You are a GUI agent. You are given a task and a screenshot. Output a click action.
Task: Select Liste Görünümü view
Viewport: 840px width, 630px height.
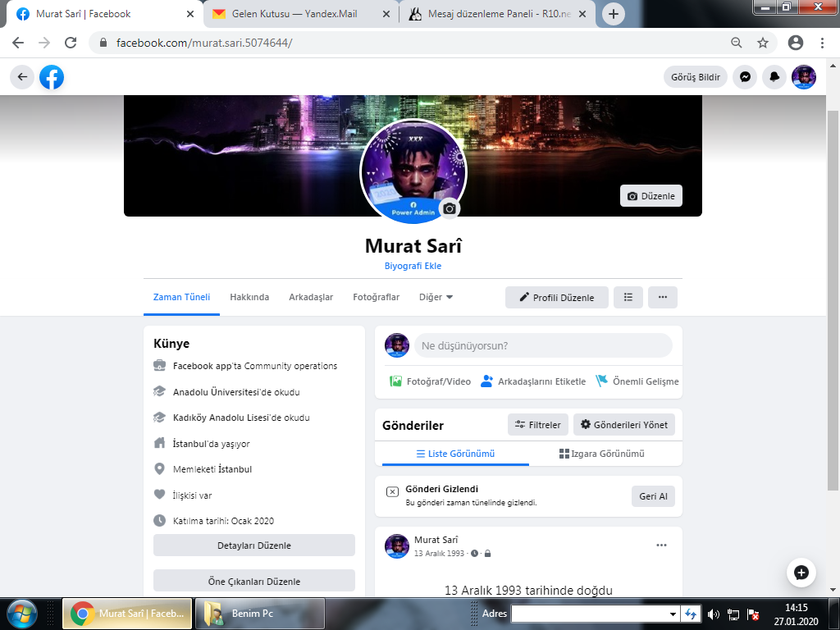click(455, 454)
